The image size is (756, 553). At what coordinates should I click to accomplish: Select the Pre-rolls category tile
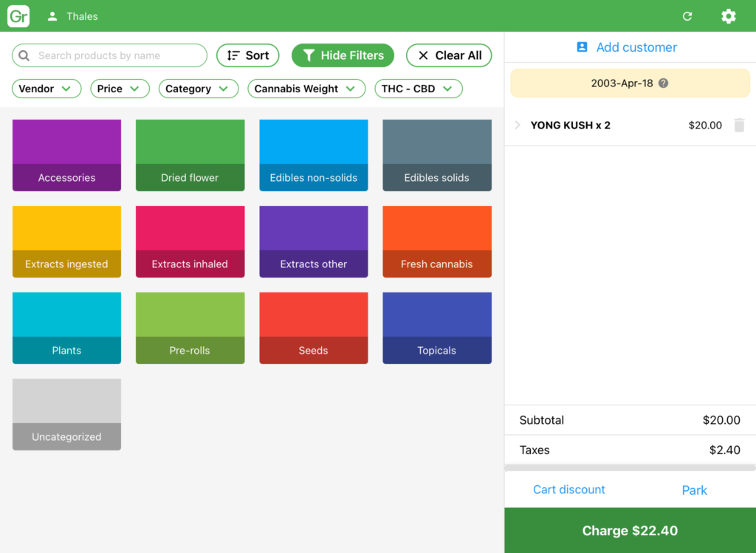click(x=190, y=328)
